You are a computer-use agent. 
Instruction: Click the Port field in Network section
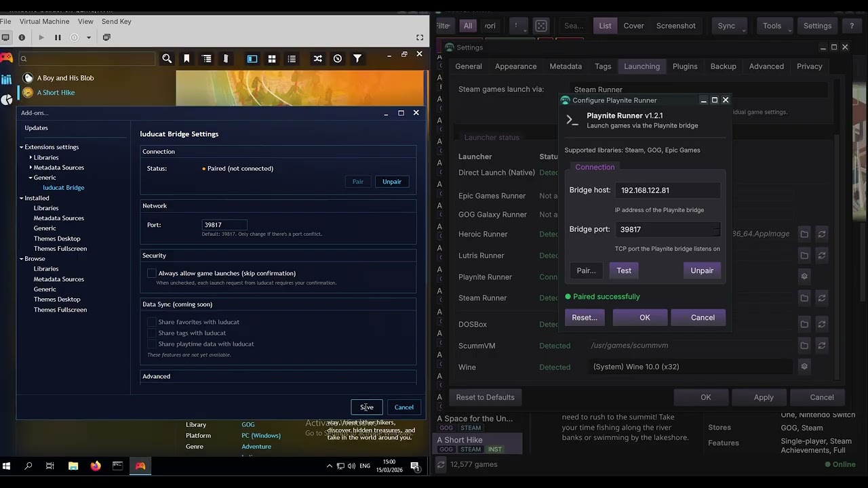coord(224,225)
